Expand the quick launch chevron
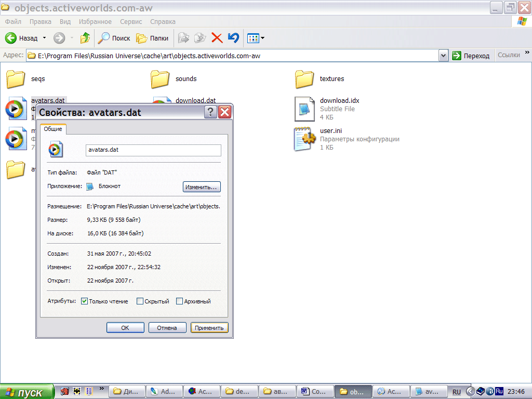 coord(101,389)
